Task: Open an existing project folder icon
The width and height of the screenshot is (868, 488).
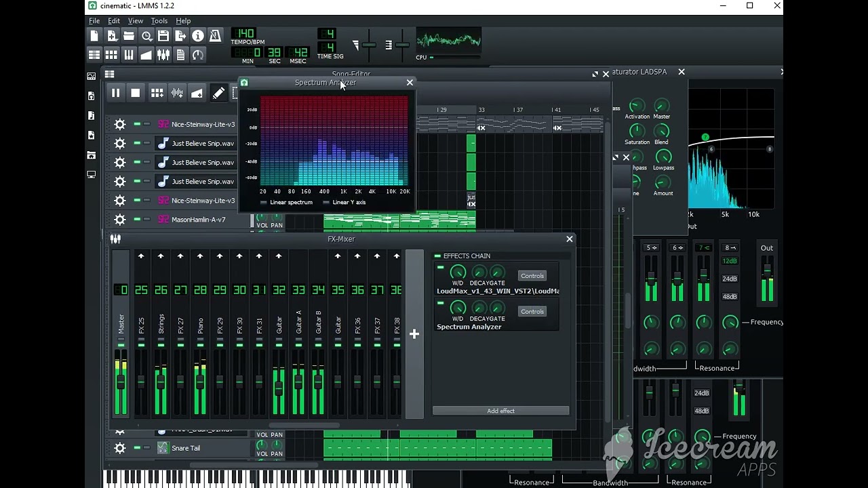Action: point(129,36)
